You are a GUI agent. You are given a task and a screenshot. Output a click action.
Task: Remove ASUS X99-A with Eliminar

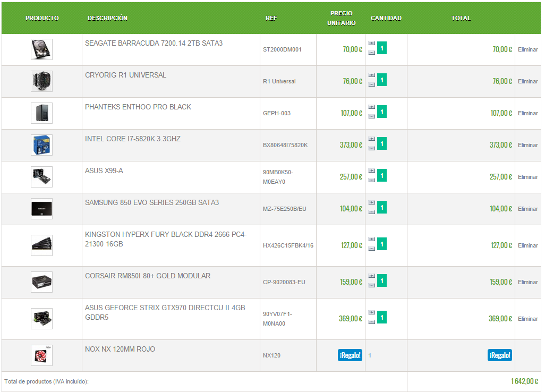coord(527,177)
